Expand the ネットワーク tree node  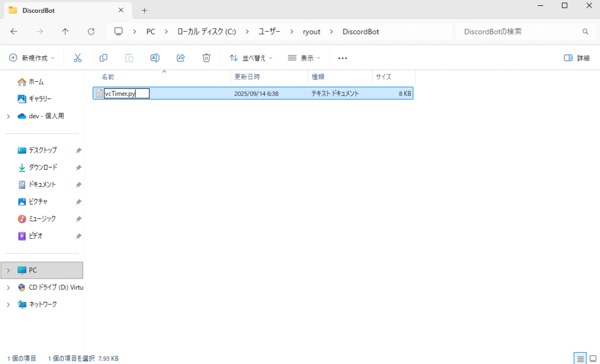[8, 305]
